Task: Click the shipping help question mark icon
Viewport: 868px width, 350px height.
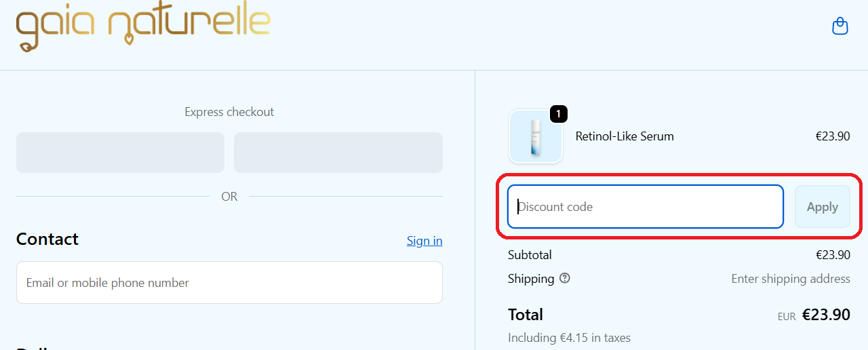Action: [x=565, y=278]
